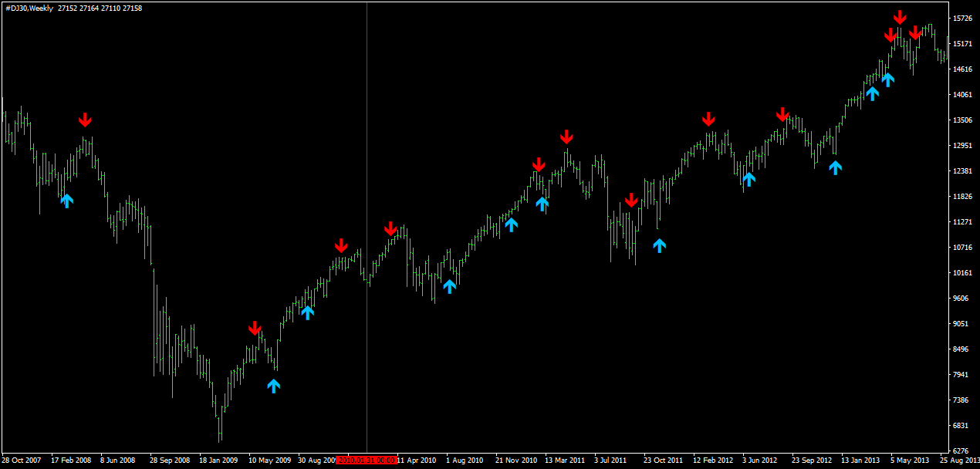The height and width of the screenshot is (469, 980).
Task: Click the red down arrow above March 2011 high
Action: pyautogui.click(x=566, y=137)
